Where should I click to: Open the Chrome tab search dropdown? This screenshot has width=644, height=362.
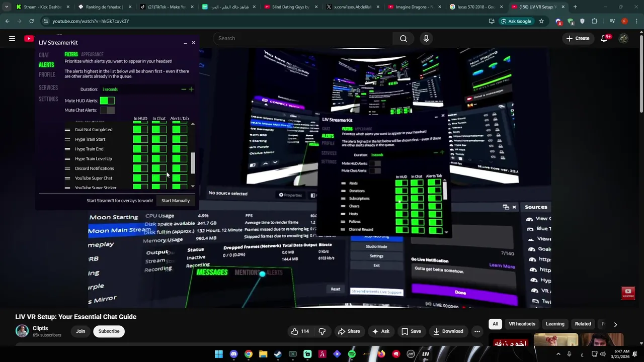pos(7,7)
